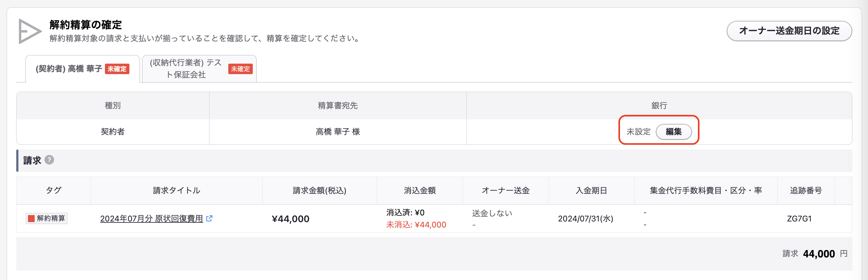Click the 請求金額(税込) column header
The width and height of the screenshot is (868, 280).
[319, 191]
